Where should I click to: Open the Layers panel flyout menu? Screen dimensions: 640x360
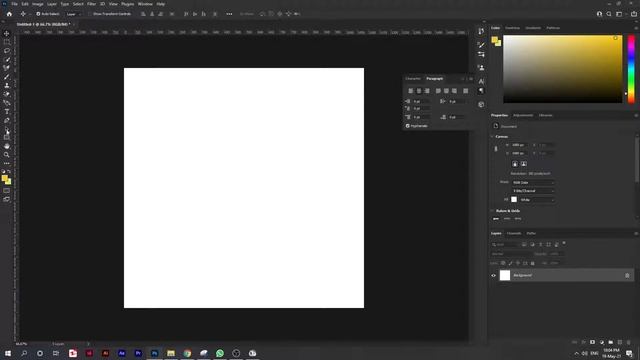click(636, 233)
